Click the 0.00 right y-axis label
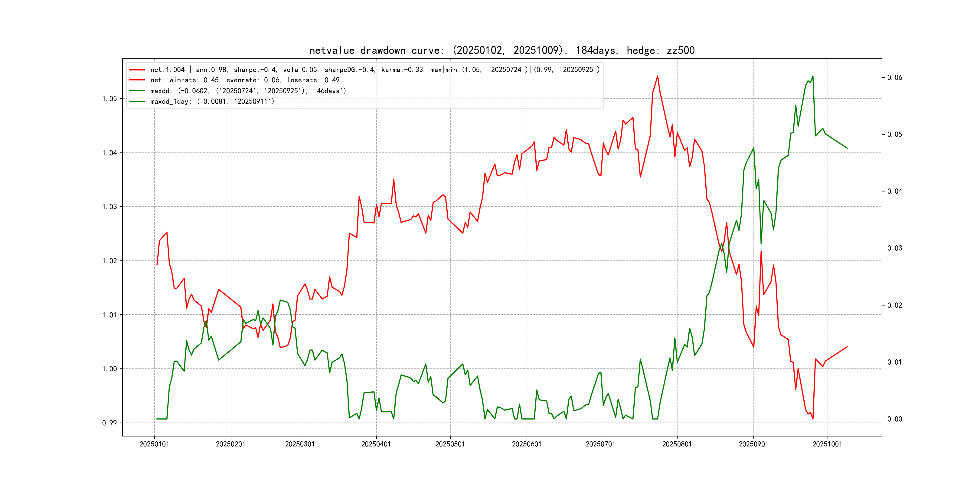980x490 pixels. click(894, 419)
